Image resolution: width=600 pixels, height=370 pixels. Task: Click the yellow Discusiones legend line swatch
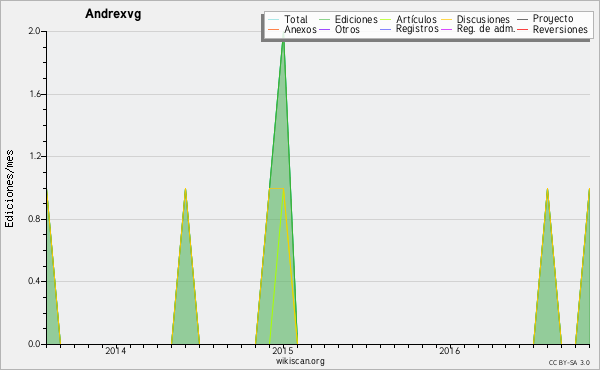point(447,20)
